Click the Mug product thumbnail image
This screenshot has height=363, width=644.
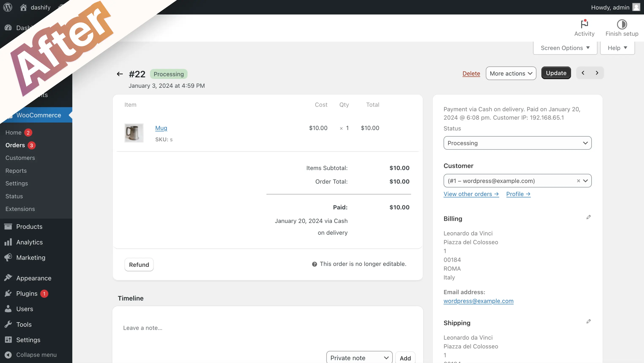pos(133,132)
